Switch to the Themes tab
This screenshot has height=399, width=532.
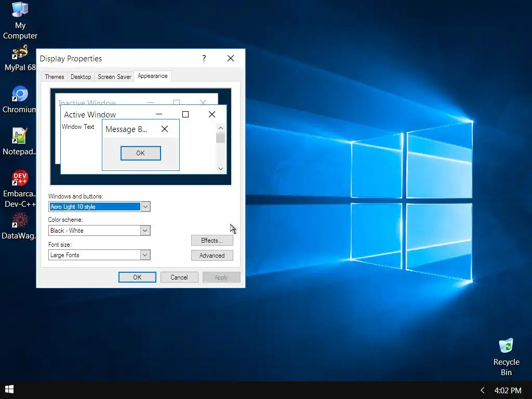click(54, 77)
